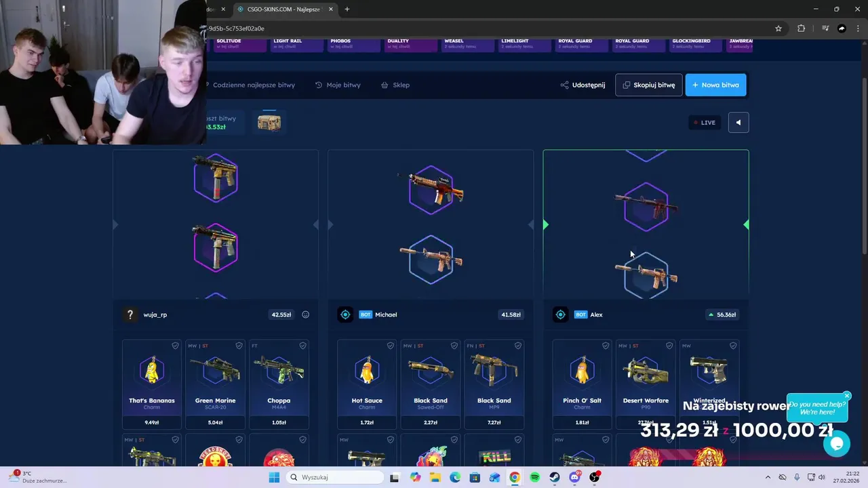Screen dimensions: 868x488
Task: Open Steam from the taskbar
Action: (x=555, y=477)
